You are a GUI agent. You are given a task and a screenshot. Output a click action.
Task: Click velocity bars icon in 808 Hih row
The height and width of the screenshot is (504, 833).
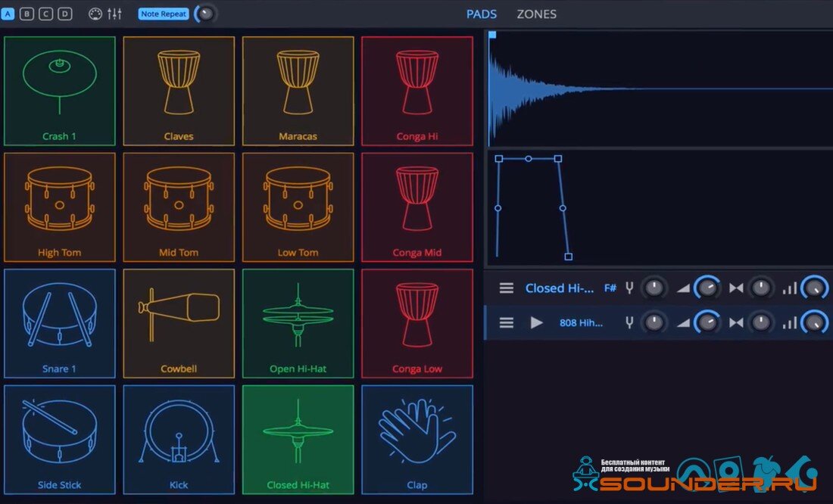click(789, 323)
